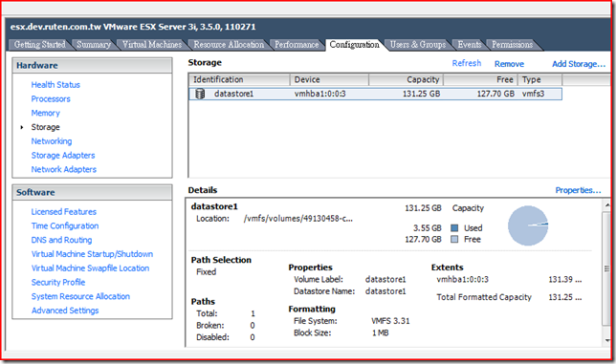Click the vmhba1:0:0:3 extent entry
The image size is (616, 364).
(462, 279)
